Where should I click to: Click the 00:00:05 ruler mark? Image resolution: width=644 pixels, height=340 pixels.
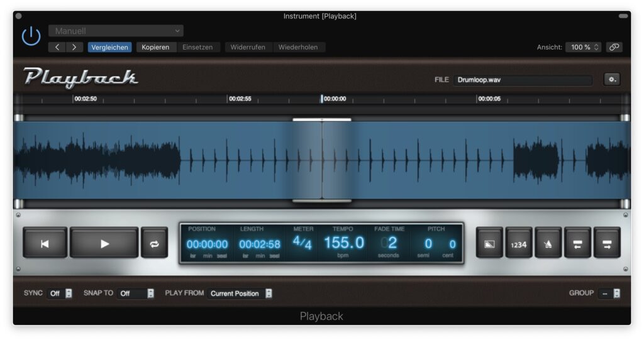(489, 99)
